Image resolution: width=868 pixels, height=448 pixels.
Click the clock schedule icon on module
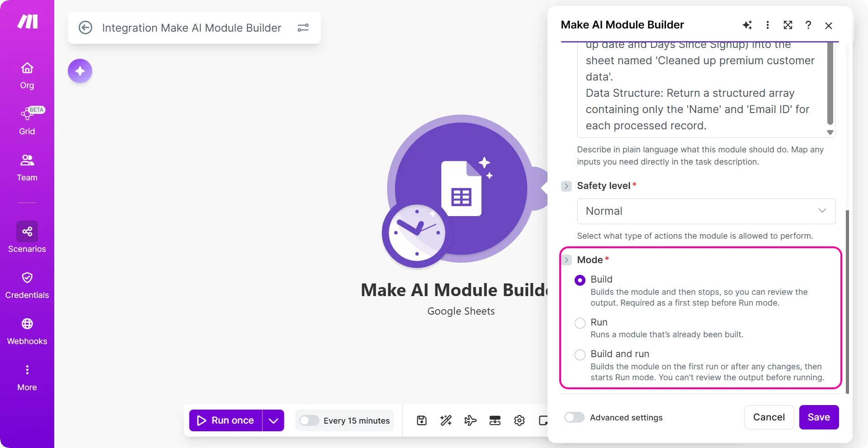[416, 234]
